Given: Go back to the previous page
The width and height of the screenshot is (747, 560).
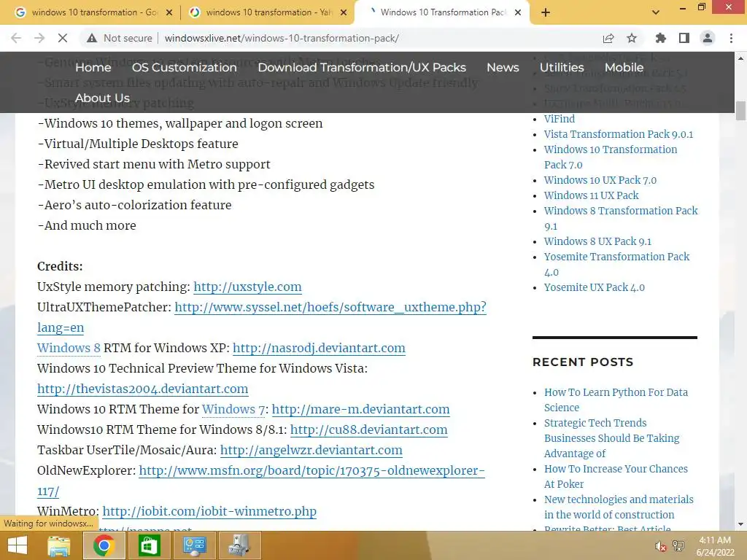Looking at the screenshot, I should point(16,38).
